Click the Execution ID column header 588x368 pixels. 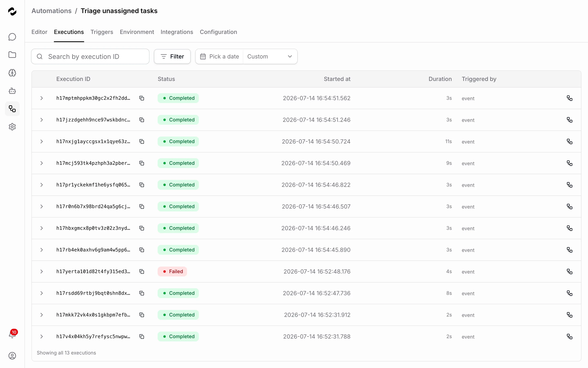[73, 79]
